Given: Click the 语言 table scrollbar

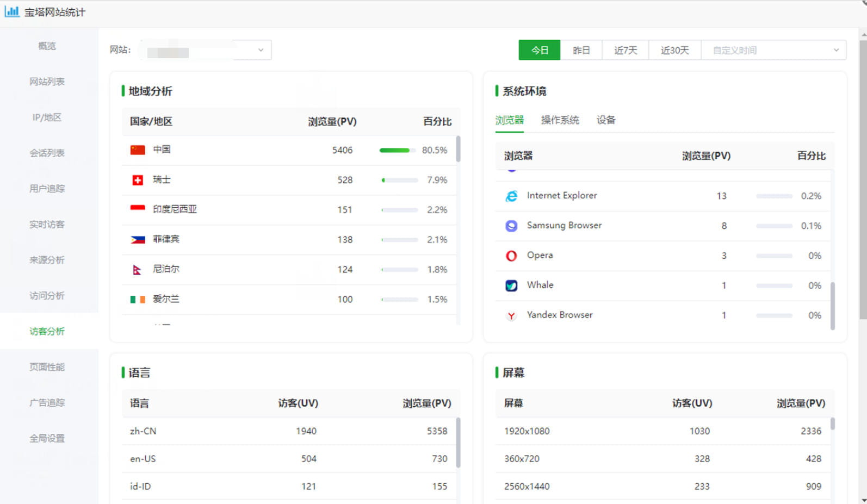Looking at the screenshot, I should pos(458,443).
